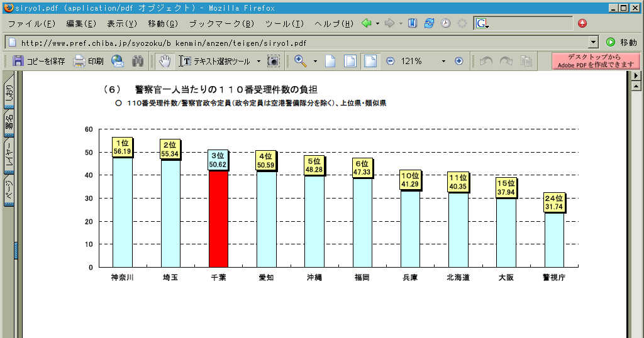644x338 pixels.
Task: Click the zoom in magnifier tool
Action: click(x=300, y=61)
